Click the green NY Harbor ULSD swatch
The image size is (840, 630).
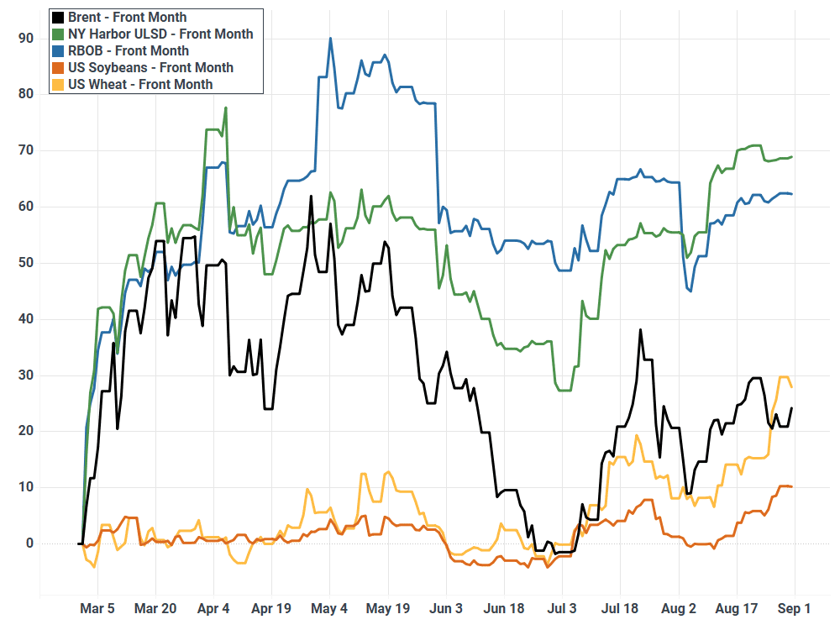click(58, 34)
